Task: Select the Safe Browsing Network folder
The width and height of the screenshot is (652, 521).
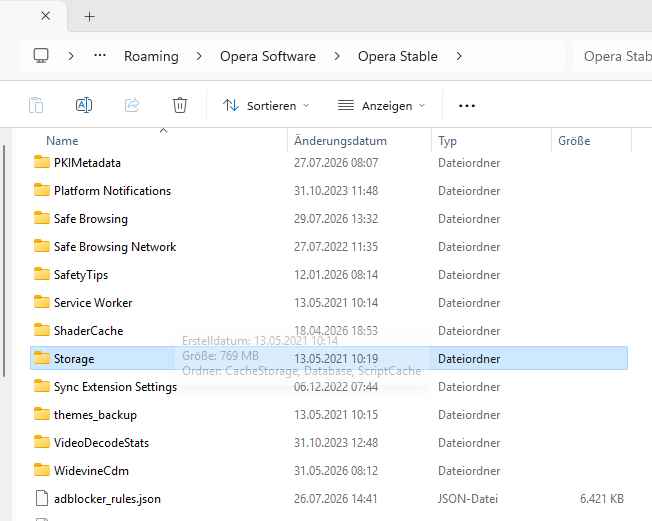Action: pos(328,247)
